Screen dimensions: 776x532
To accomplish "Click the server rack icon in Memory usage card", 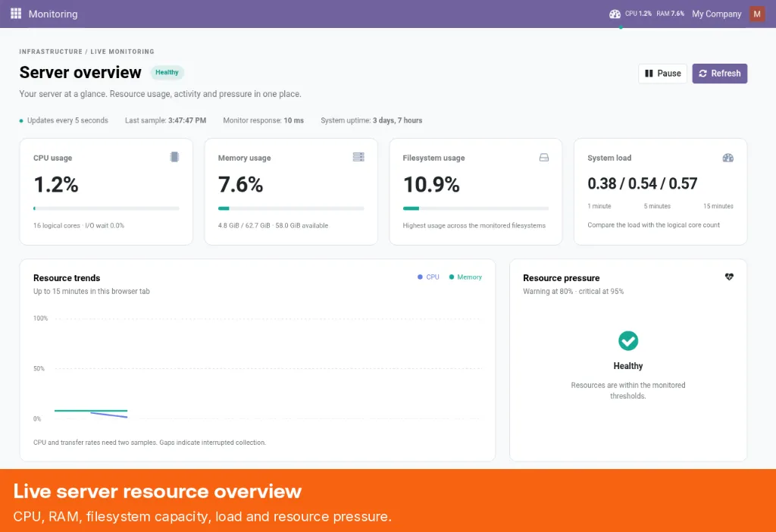I will pyautogui.click(x=358, y=157).
